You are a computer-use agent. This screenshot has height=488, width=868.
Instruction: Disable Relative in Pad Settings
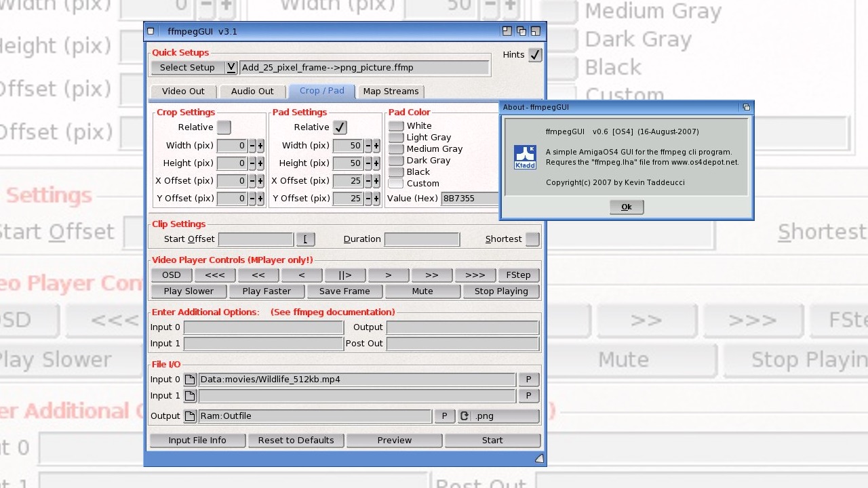(340, 127)
